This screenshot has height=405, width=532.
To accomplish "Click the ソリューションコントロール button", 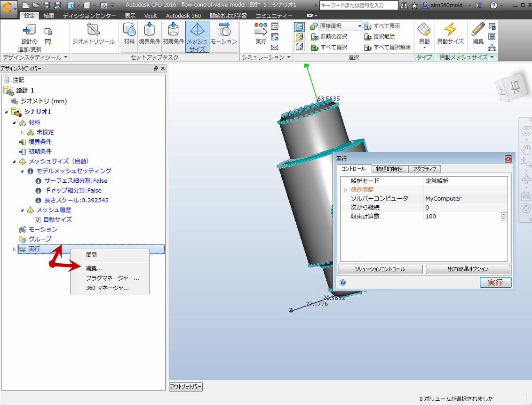I will 380,269.
